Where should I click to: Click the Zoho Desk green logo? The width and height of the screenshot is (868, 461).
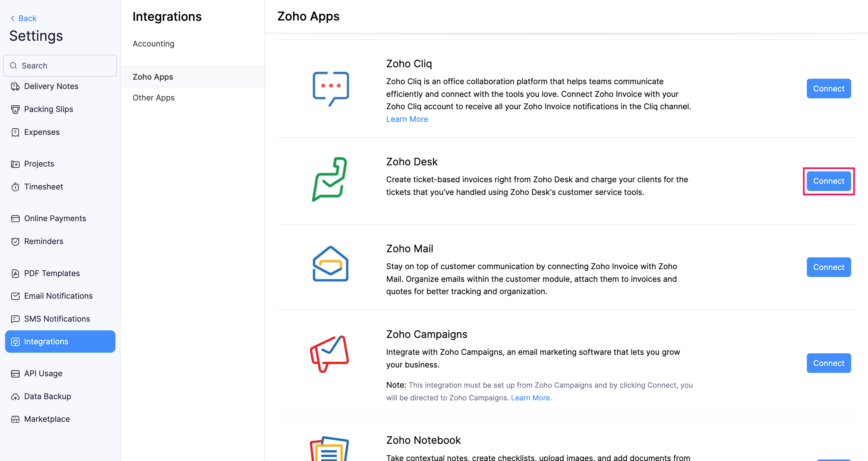(x=329, y=179)
